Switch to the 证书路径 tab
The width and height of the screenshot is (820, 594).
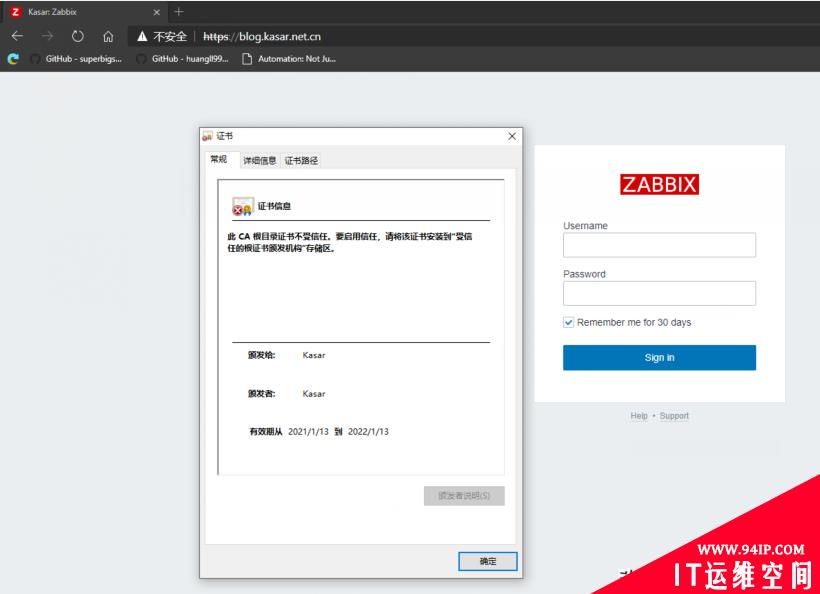[301, 161]
